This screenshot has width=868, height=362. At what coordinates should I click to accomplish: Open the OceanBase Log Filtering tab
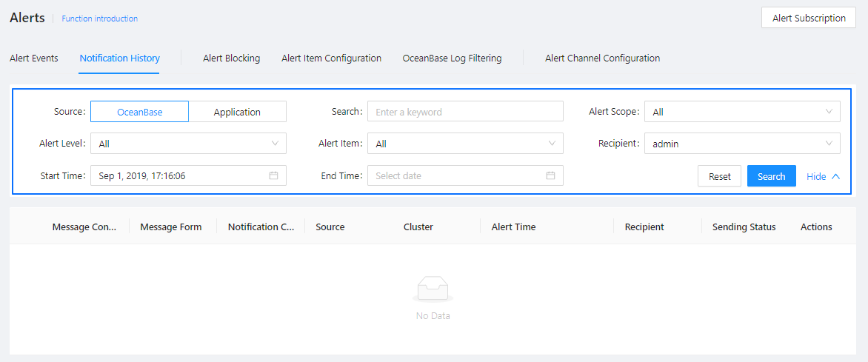click(452, 58)
